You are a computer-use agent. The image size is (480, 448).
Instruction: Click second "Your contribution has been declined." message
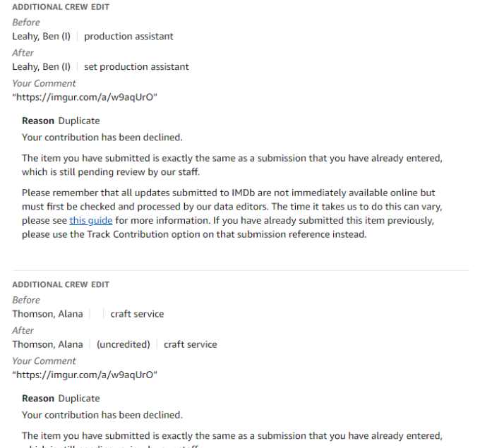tap(102, 416)
